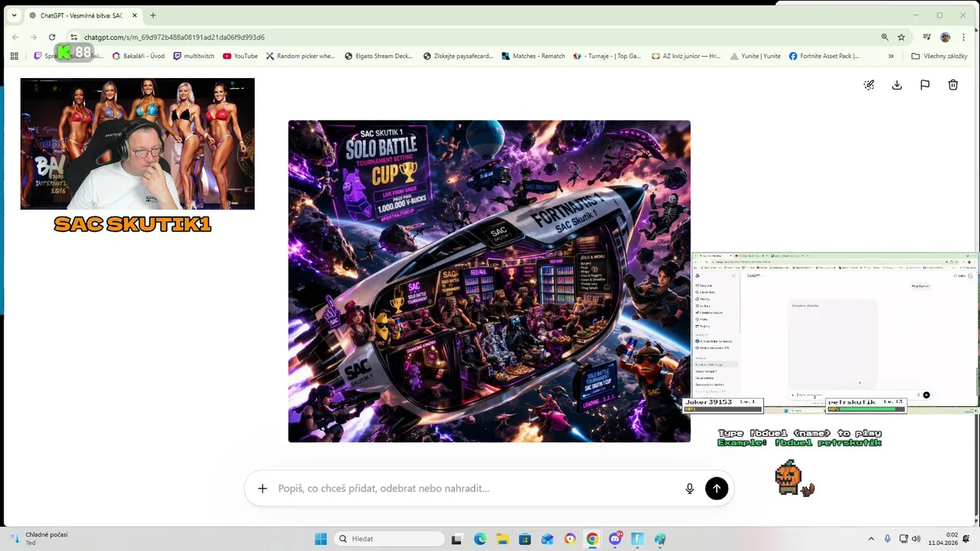Click the zoom magnifier icon in address bar

pos(885,37)
